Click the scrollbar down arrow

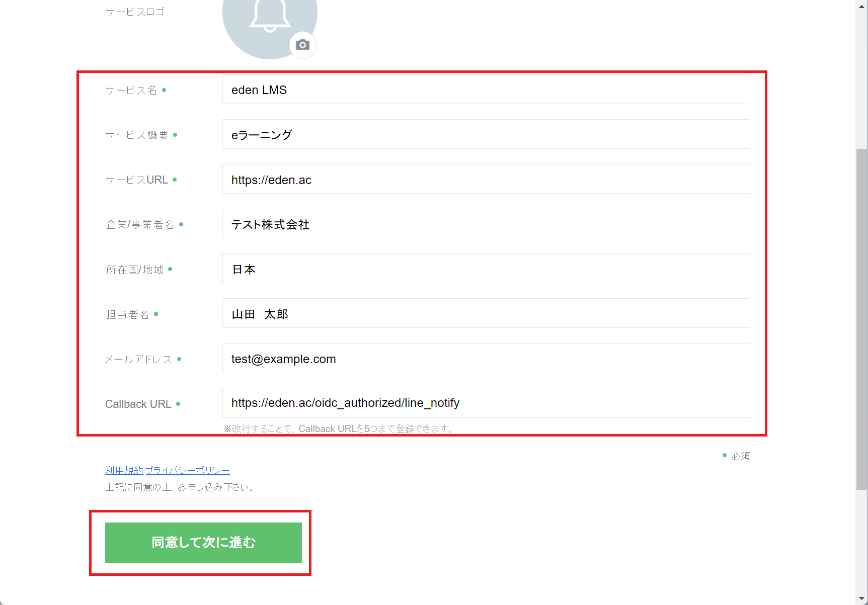click(862, 599)
